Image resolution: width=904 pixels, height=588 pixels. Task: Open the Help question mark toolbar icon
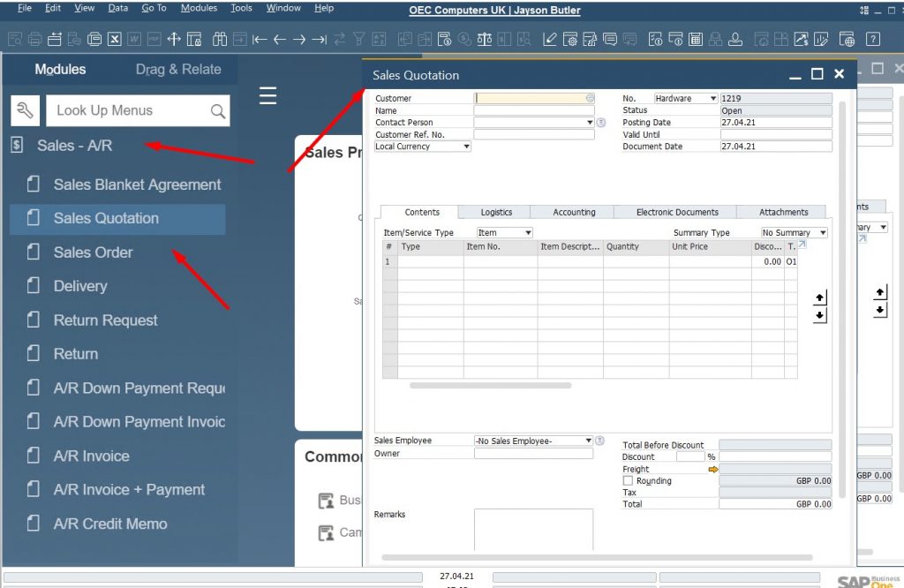(873, 39)
